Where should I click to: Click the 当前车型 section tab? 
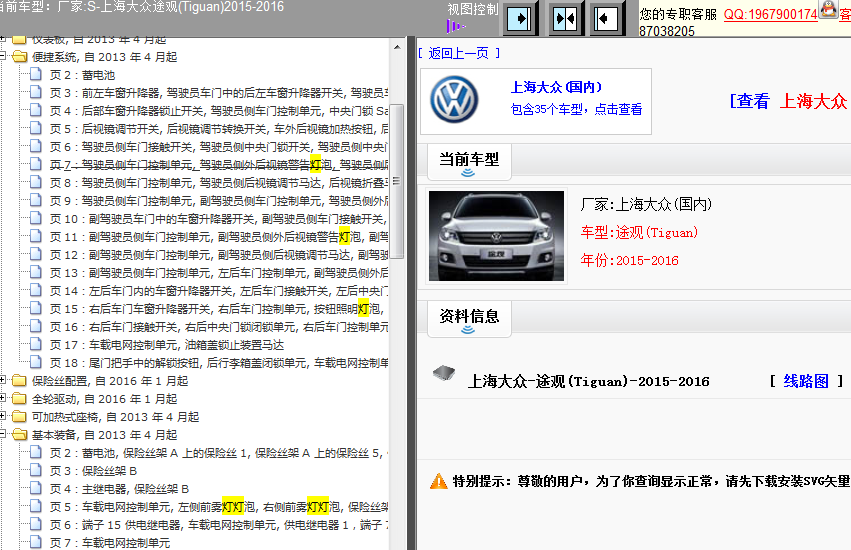click(x=469, y=162)
